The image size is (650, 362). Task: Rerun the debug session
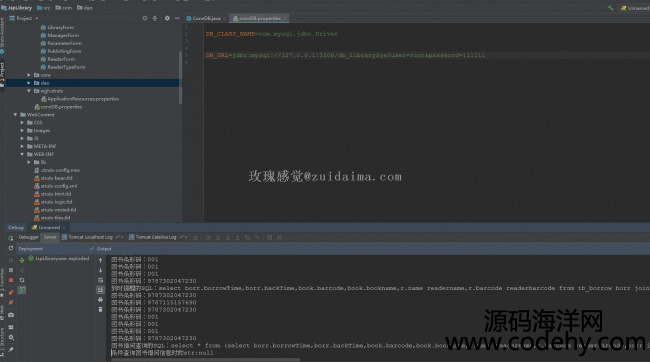(x=11, y=238)
